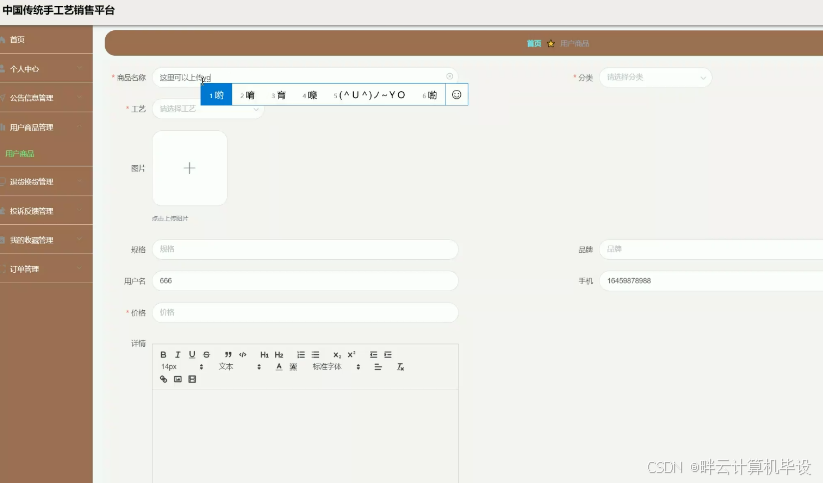Increase indent in the editor
The height and width of the screenshot is (483, 823).
click(x=388, y=355)
